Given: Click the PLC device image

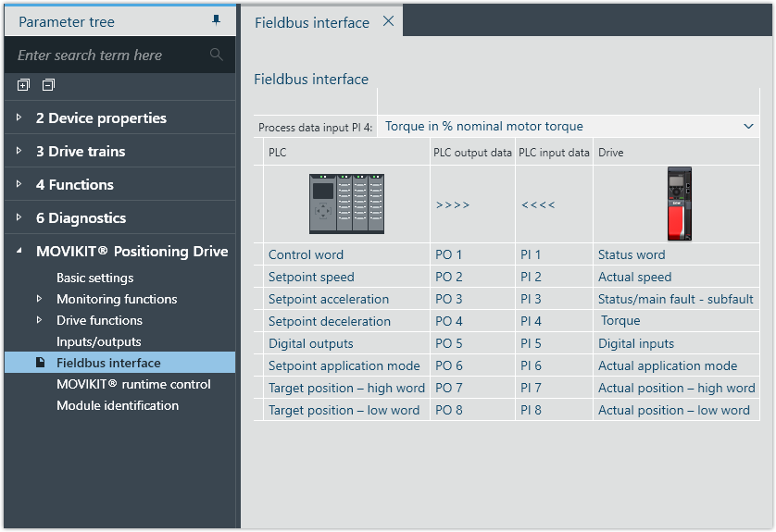Looking at the screenshot, I should [346, 204].
